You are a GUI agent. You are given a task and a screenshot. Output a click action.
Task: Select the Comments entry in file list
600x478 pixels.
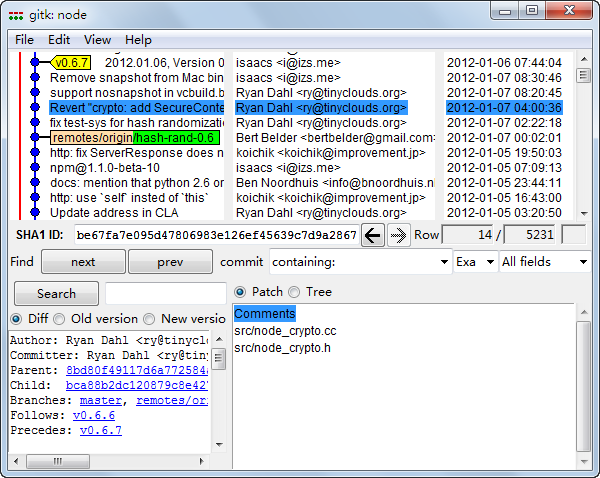(264, 313)
